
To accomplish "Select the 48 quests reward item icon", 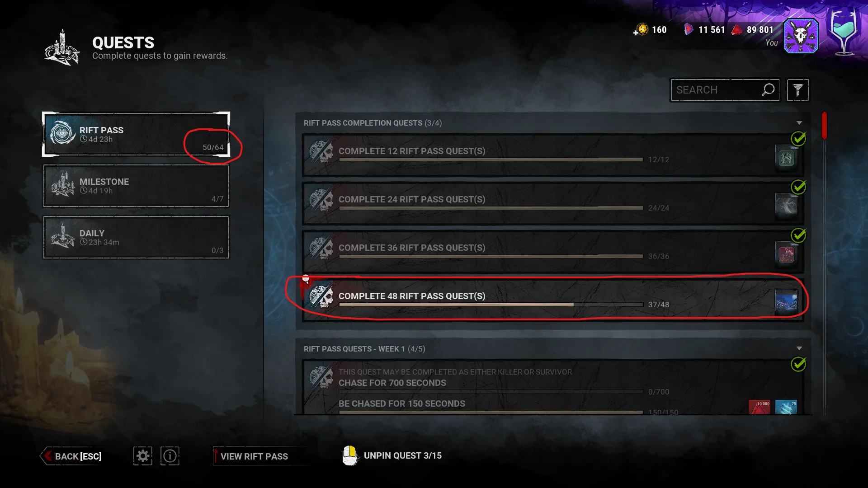I will coord(786,302).
